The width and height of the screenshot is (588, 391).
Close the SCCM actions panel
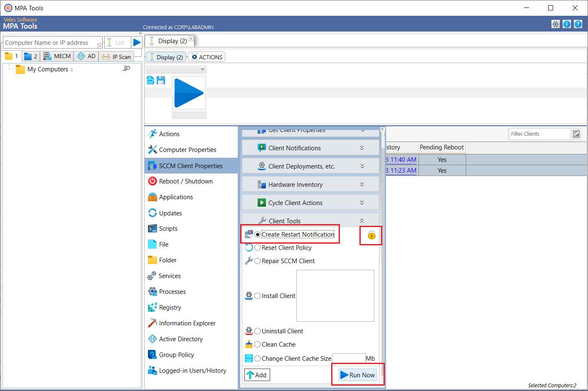point(382,130)
